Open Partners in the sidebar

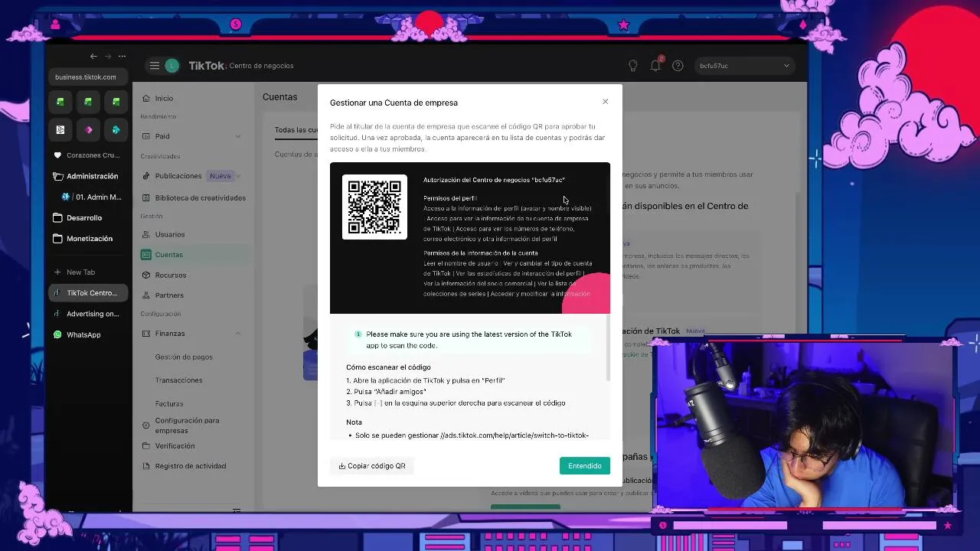pos(169,295)
